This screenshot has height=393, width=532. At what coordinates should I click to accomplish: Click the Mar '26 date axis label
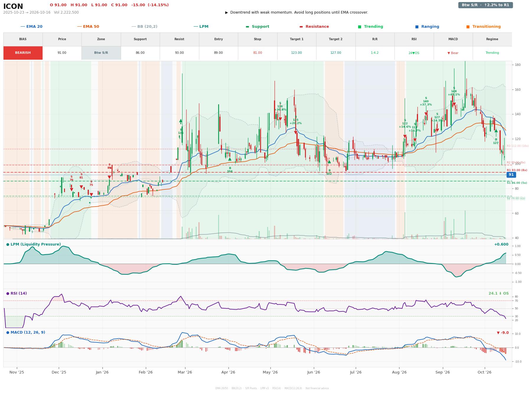point(185,372)
